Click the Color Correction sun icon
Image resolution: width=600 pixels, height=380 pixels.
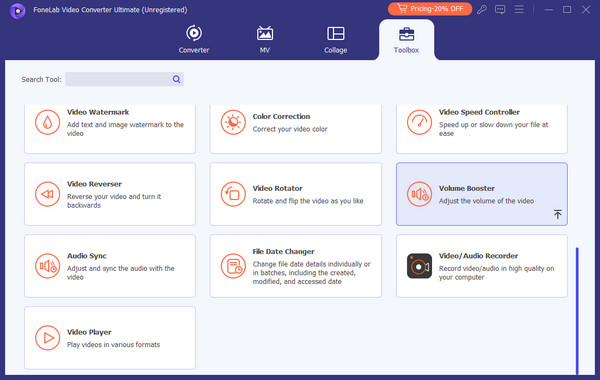(233, 122)
